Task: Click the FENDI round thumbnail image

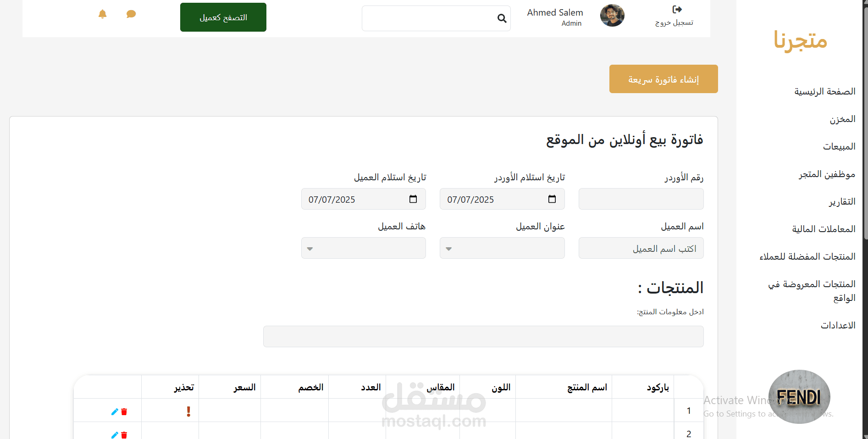Action: [799, 397]
